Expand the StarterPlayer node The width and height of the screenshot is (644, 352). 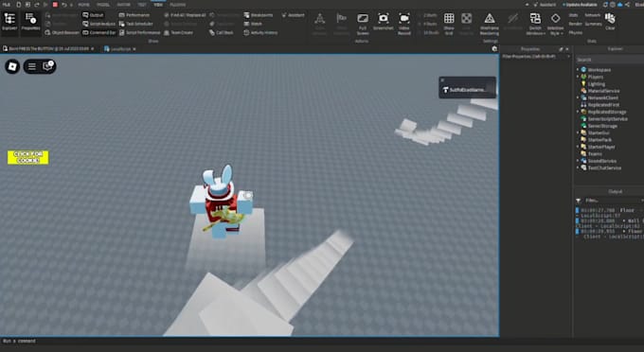pos(578,147)
